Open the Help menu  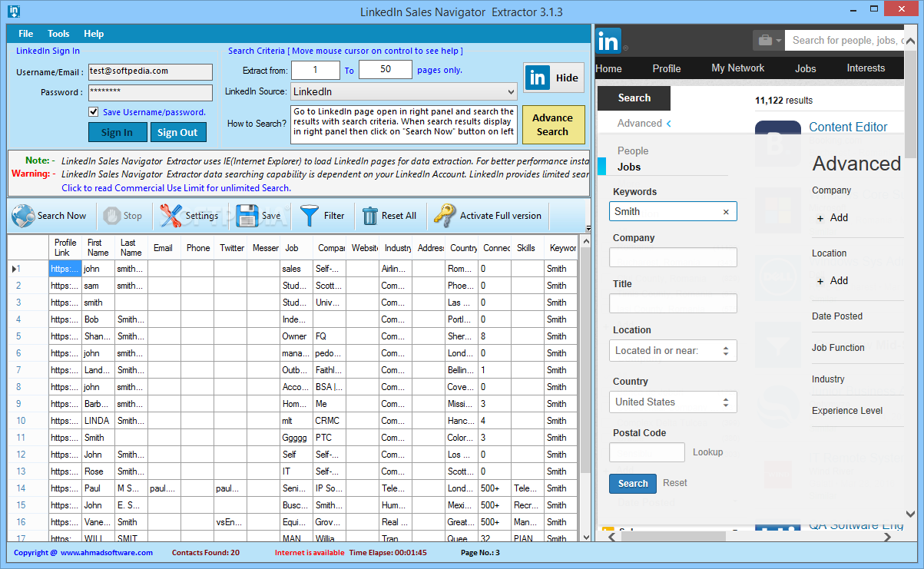pos(94,34)
